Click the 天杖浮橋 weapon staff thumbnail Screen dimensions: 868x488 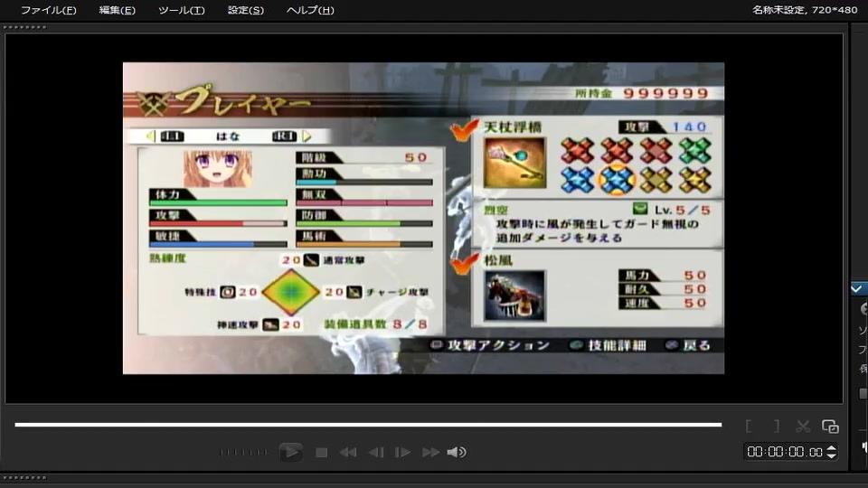(514, 164)
